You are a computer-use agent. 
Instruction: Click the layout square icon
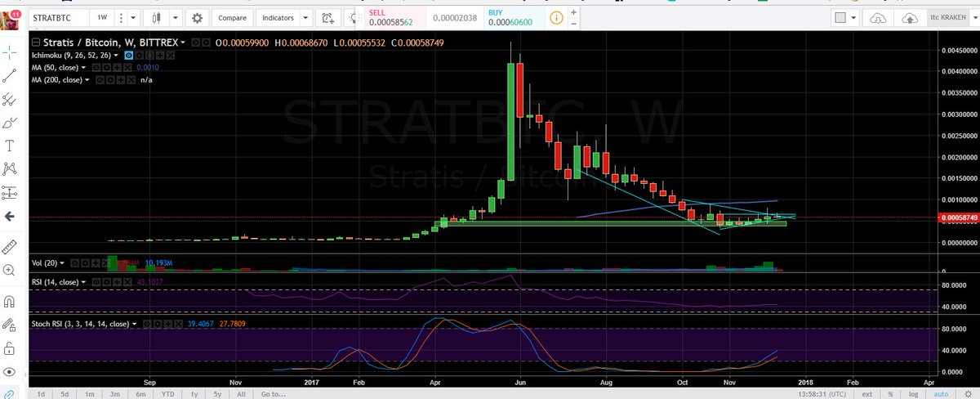click(840, 18)
